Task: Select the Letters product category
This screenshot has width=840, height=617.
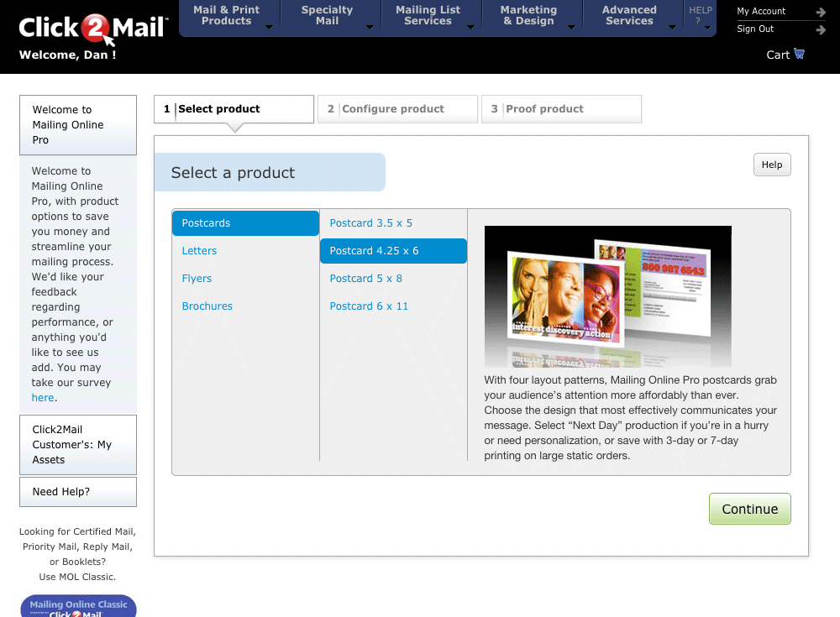Action: (x=199, y=250)
